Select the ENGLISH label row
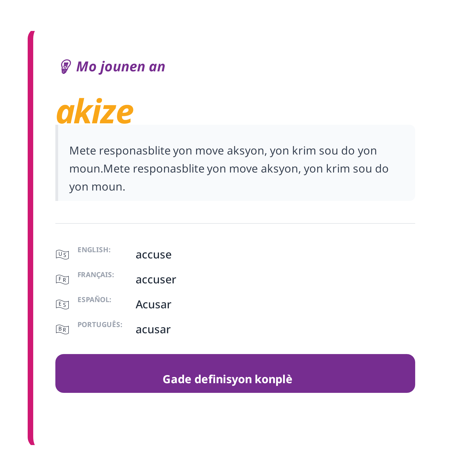The width and height of the screenshot is (465, 476). pos(94,250)
